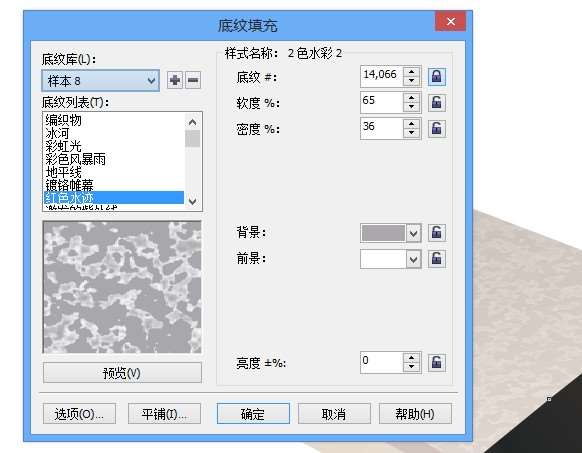Image resolution: width=582 pixels, height=453 pixels.
Task: Click the 亮度 ±% input field
Action: 382,362
